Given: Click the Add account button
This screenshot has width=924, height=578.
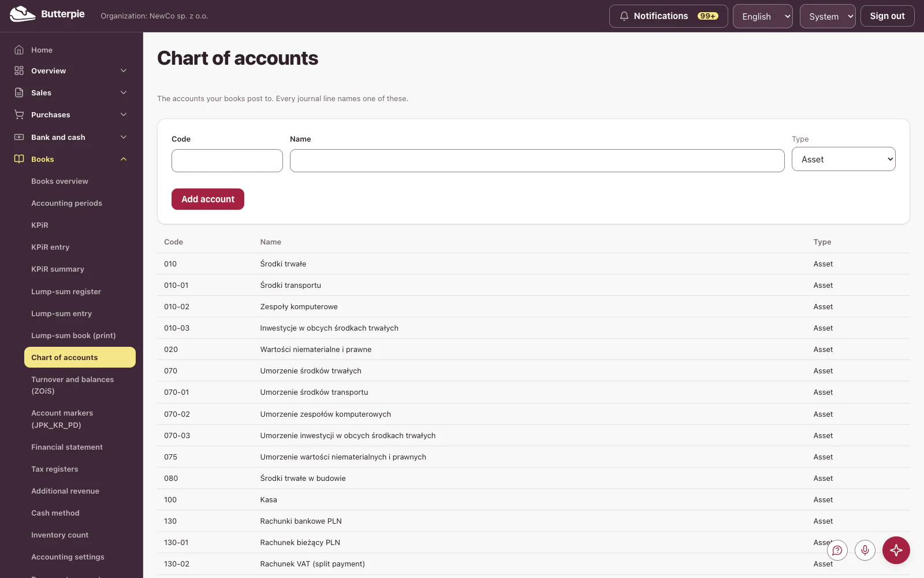Looking at the screenshot, I should pos(208,199).
